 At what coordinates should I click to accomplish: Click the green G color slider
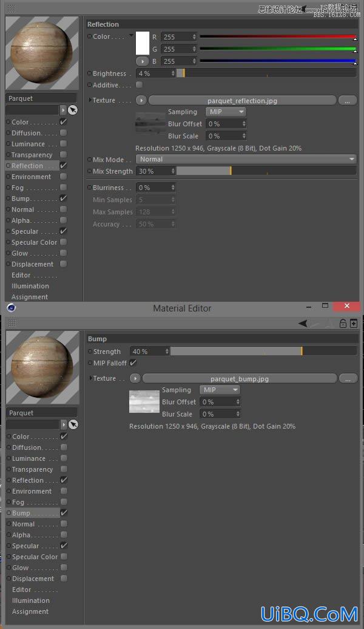click(x=278, y=49)
